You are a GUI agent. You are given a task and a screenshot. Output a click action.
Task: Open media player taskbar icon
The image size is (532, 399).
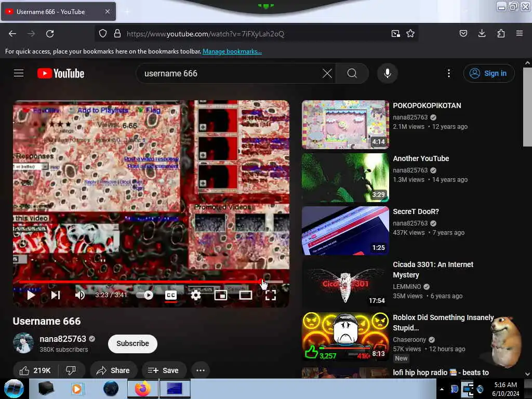(x=77, y=389)
